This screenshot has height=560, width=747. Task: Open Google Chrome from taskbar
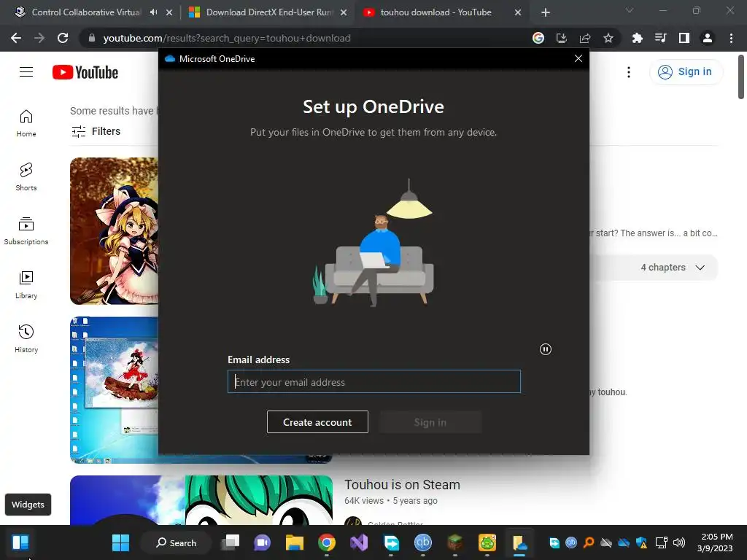327,542
